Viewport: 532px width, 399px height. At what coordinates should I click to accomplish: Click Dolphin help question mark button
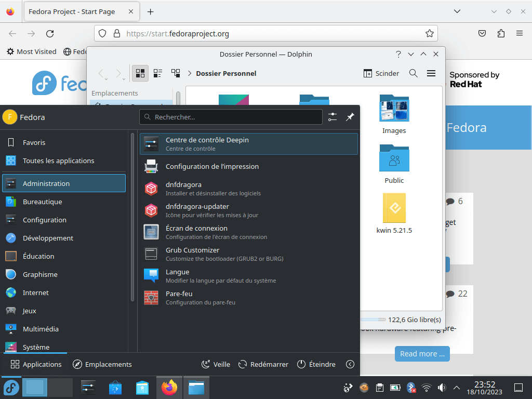click(398, 54)
